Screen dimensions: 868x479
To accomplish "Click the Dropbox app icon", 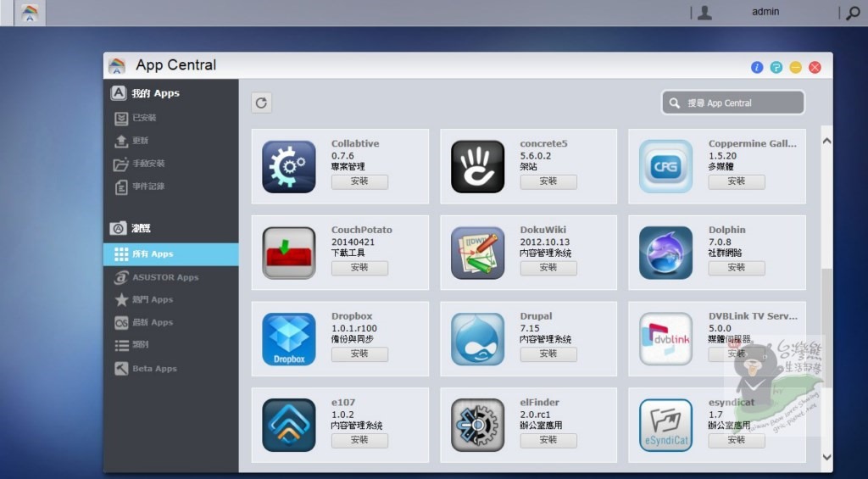I will tap(289, 339).
